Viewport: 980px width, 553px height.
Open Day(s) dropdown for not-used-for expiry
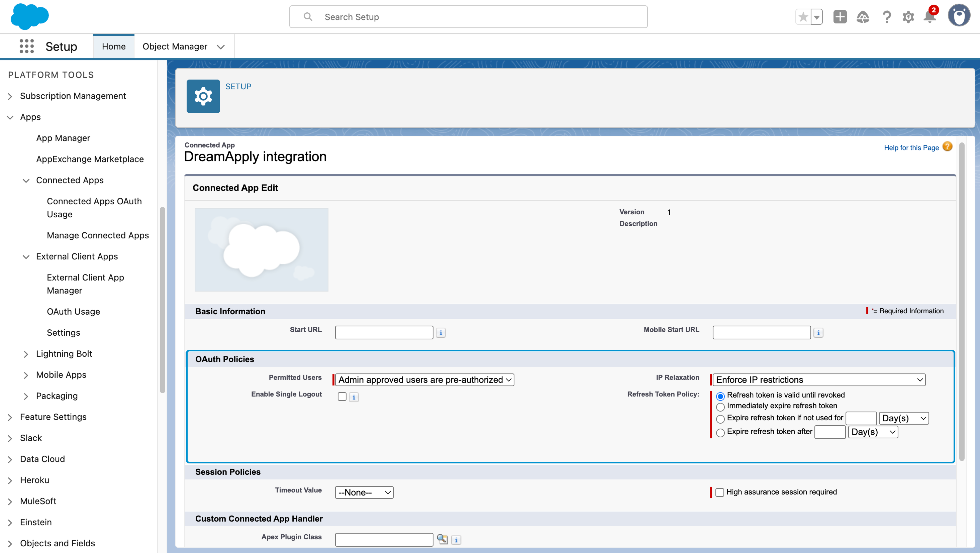pos(903,418)
